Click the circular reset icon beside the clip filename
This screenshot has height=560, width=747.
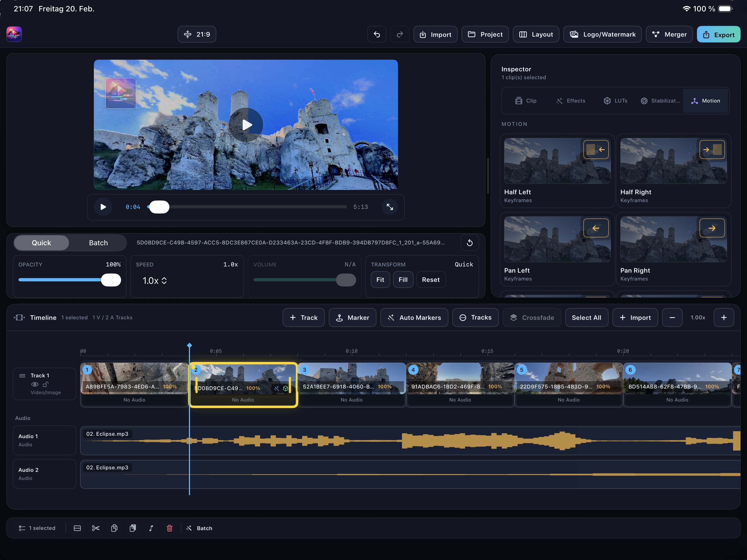tap(469, 243)
